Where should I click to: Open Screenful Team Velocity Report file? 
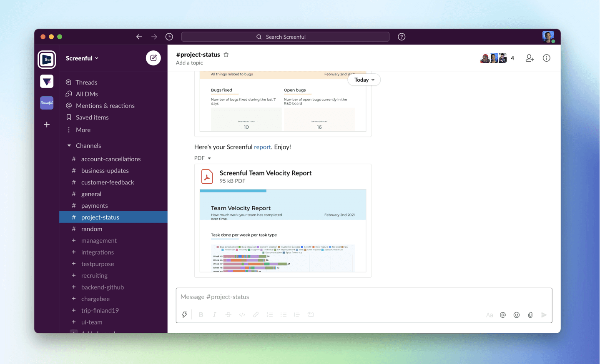click(x=265, y=173)
